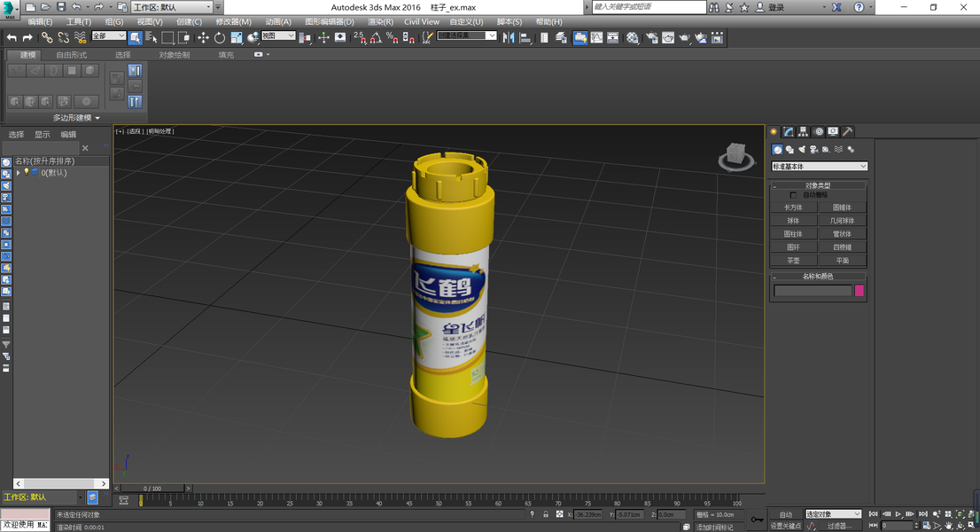980x532 pixels.
Task: Click the Unlink Selection broken-chain icon
Action: tap(63, 37)
